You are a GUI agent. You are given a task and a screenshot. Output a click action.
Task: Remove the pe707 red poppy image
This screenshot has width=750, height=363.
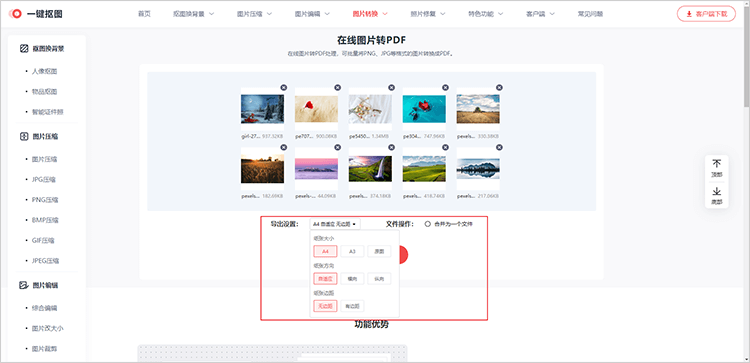point(338,88)
